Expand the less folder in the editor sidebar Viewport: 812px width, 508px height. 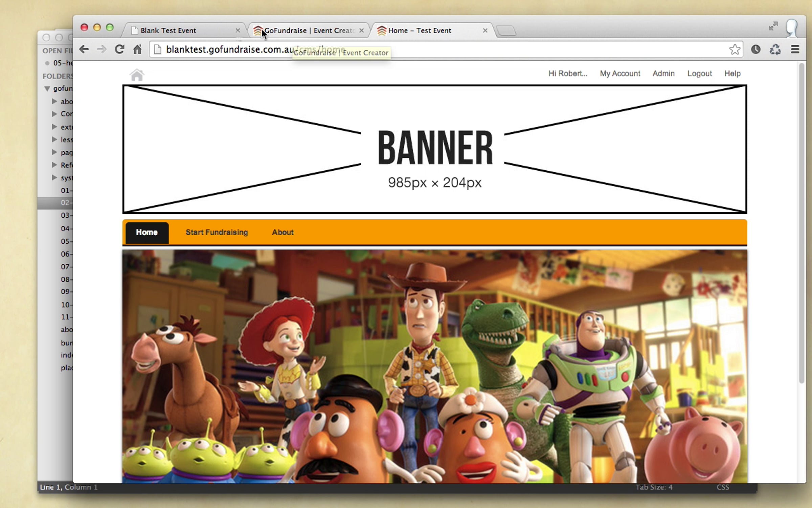pyautogui.click(x=54, y=139)
